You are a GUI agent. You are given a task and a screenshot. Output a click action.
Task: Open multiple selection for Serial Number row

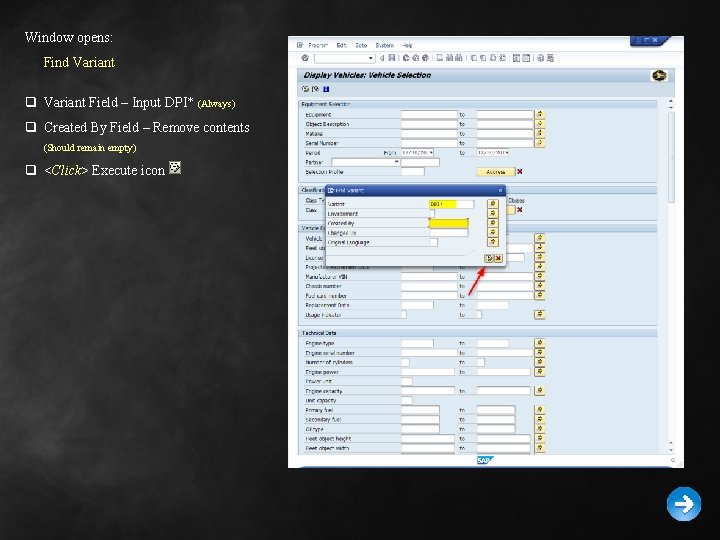(540, 143)
